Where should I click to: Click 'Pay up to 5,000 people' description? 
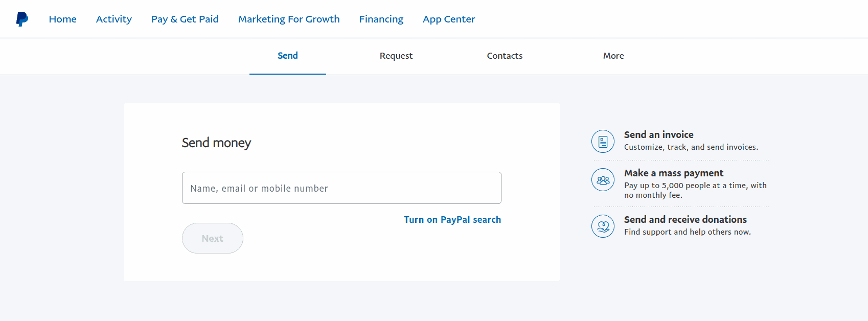[695, 190]
